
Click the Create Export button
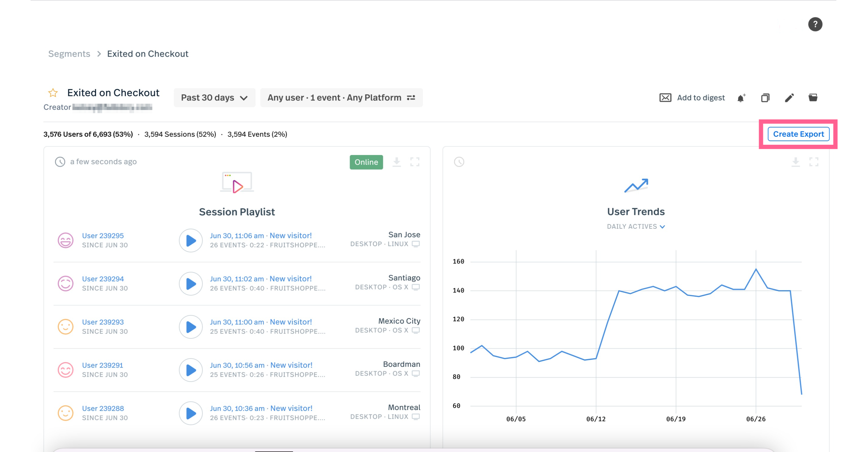(798, 134)
